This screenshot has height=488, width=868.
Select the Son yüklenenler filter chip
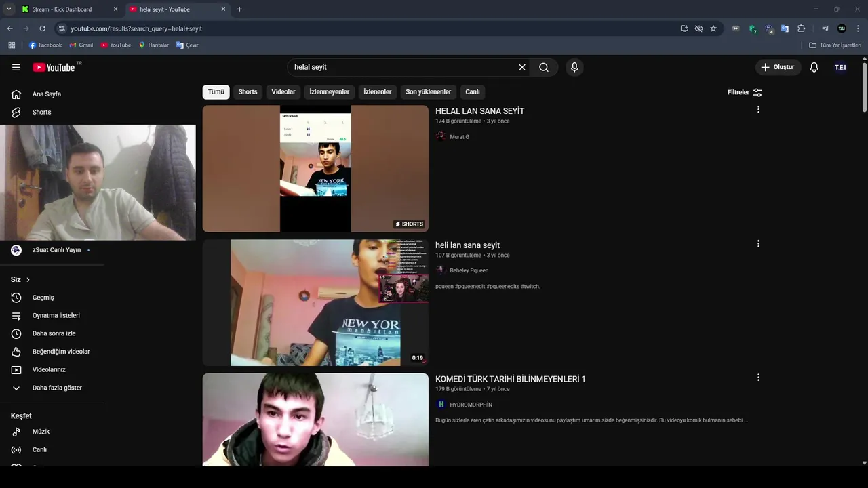(428, 91)
